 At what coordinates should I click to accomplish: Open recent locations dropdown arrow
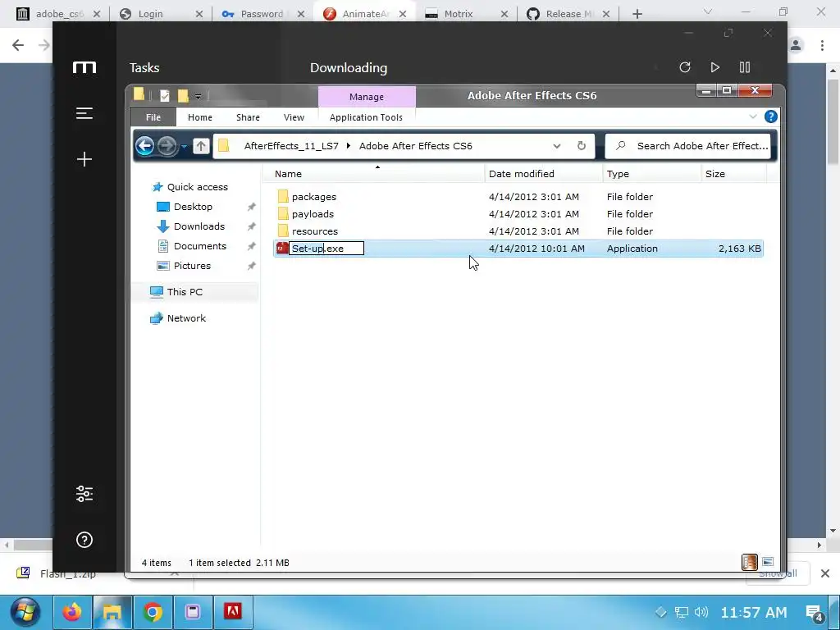pos(184,146)
